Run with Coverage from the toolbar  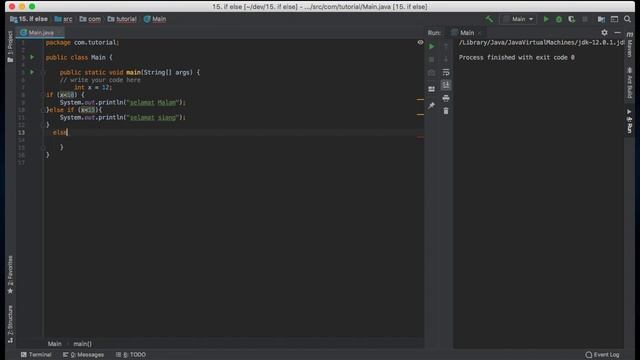pos(571,19)
